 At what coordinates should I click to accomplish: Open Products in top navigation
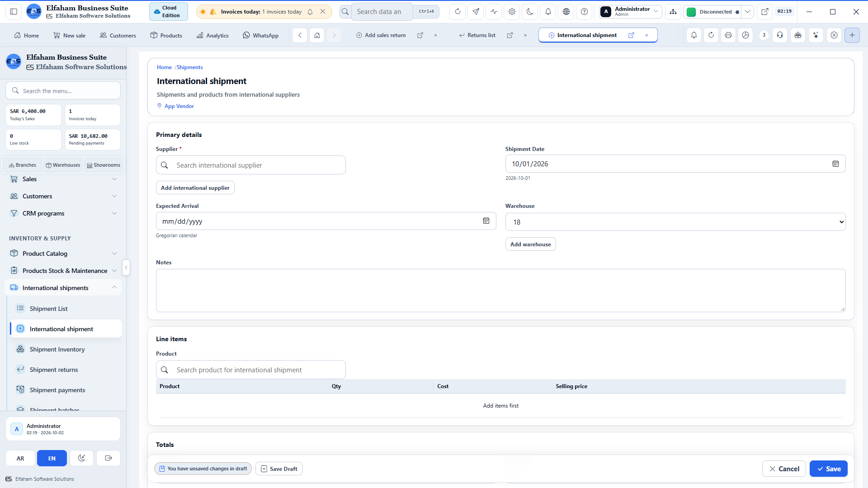pos(166,35)
